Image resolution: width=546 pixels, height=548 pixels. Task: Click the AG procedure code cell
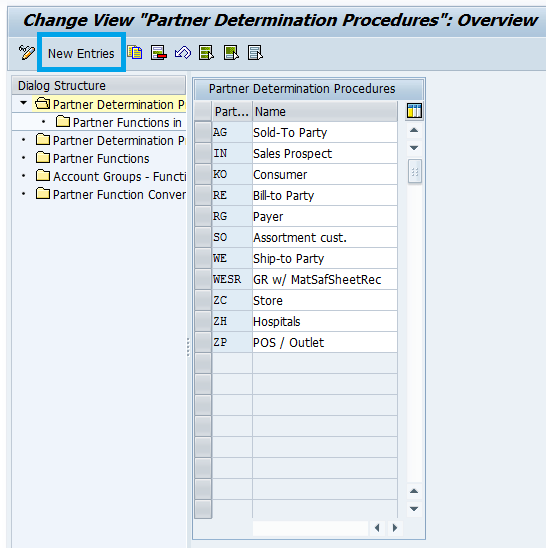coord(232,132)
